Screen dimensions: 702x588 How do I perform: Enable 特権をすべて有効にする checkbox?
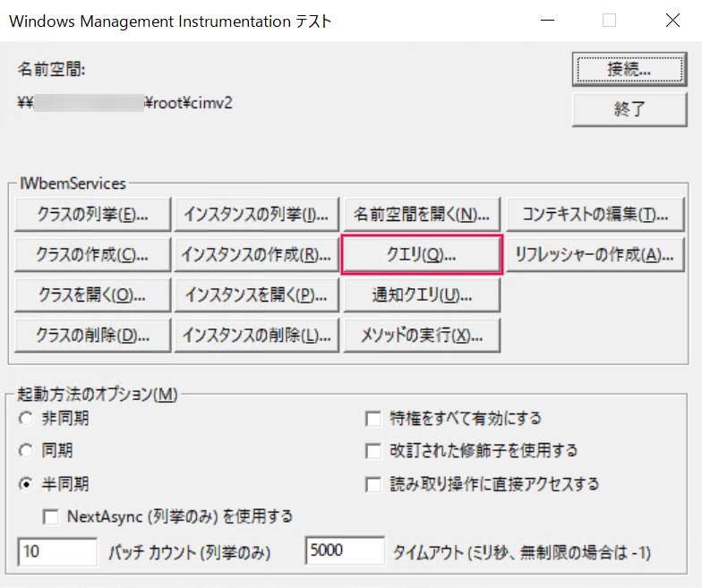pos(373,418)
